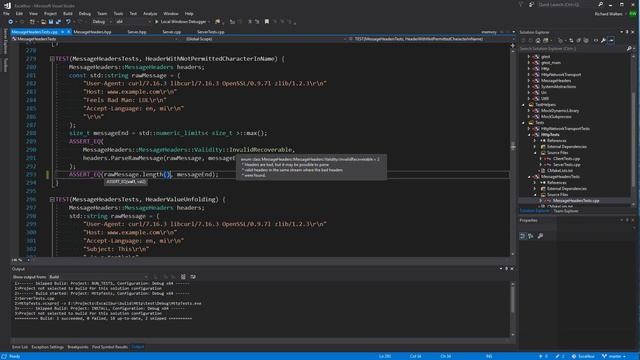Image resolution: width=640 pixels, height=360 pixels.
Task: Click Navigate Backward toolbar icon
Action: [x=11, y=22]
